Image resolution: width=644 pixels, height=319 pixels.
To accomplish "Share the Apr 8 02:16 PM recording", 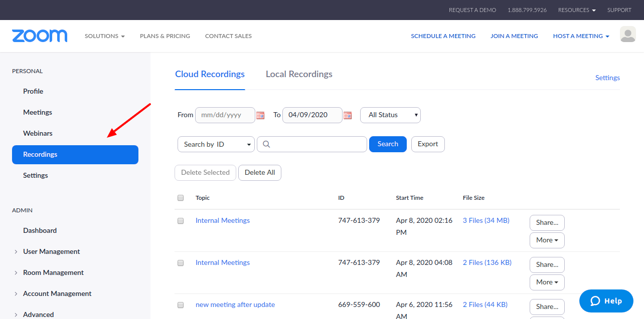I will pos(547,223).
